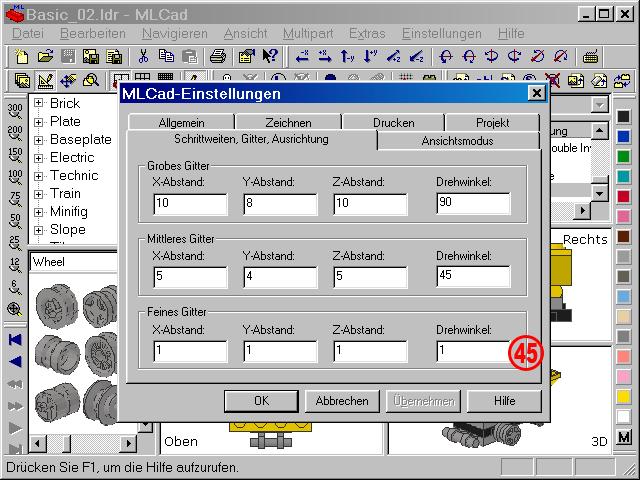640x480 pixels.
Task: Create a new file with toolbar icon
Action: click(x=22, y=56)
